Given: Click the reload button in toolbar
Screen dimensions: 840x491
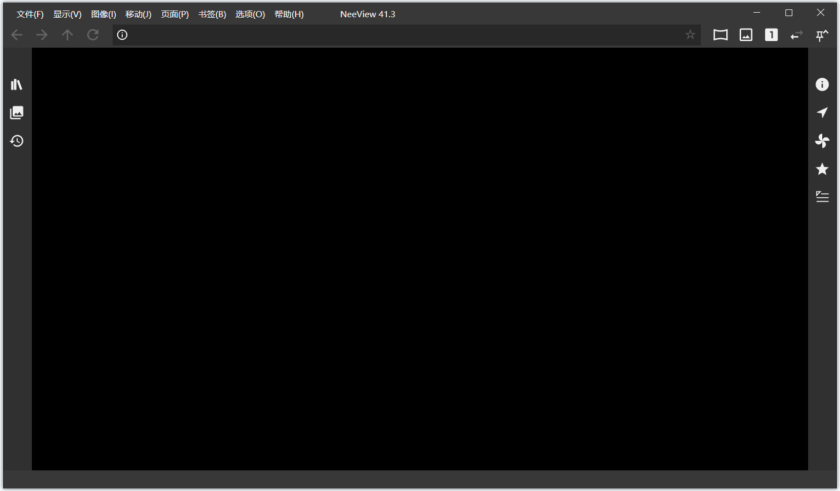Looking at the screenshot, I should point(93,35).
